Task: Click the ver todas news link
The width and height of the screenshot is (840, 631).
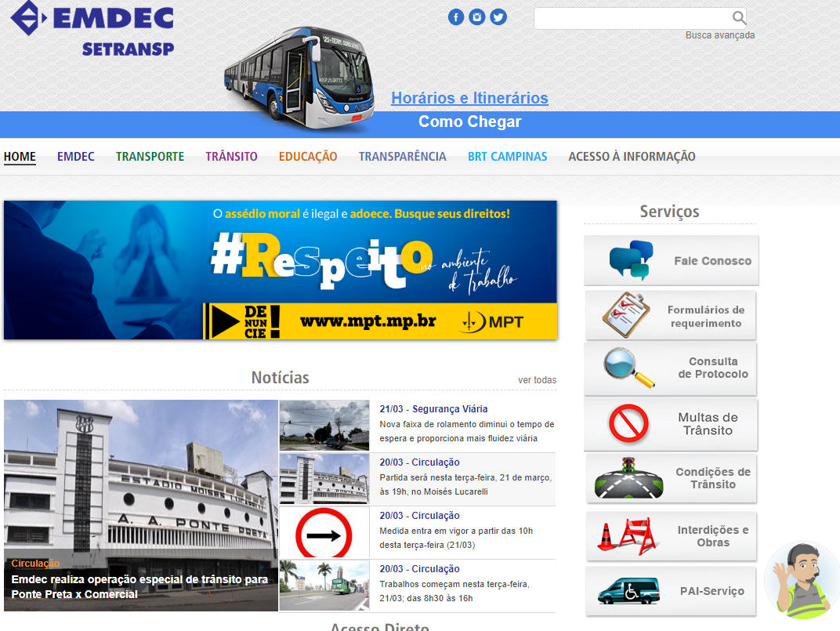Action: [538, 379]
